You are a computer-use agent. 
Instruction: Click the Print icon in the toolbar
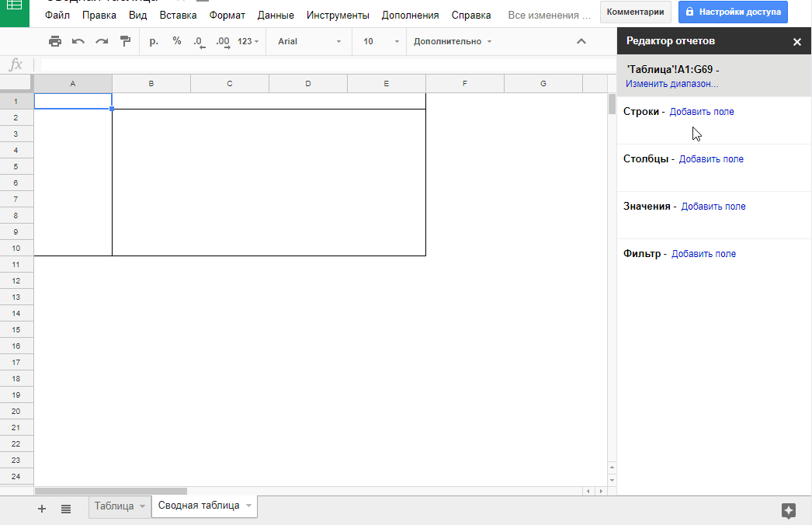[x=55, y=41]
